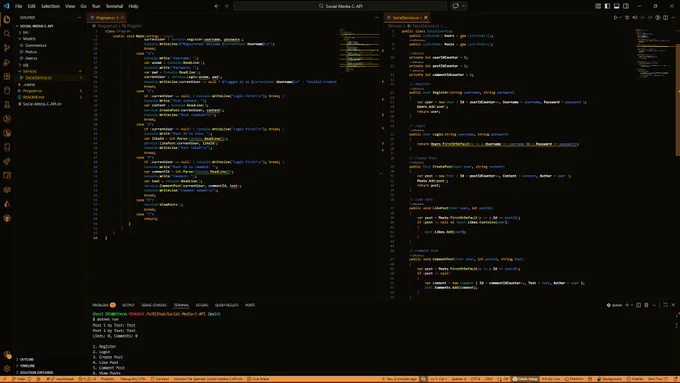The height and width of the screenshot is (383, 680).
Task: Open README.md in the explorer
Action: [x=33, y=97]
